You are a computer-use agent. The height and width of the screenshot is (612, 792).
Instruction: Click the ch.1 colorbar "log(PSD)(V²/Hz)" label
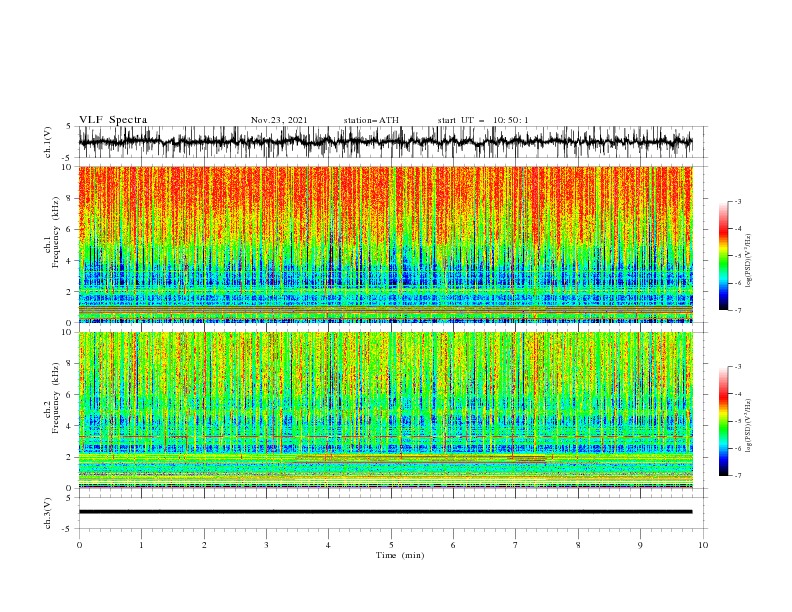(x=749, y=261)
